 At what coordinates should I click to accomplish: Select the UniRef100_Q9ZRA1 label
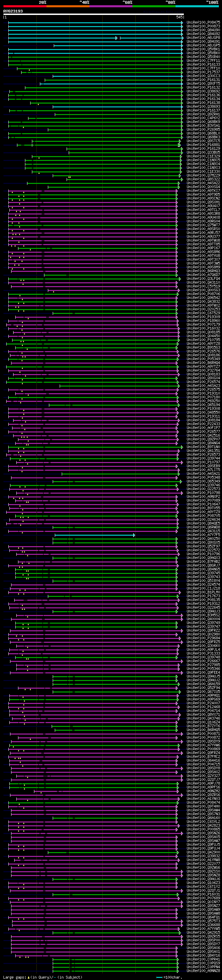tap(203, 114)
